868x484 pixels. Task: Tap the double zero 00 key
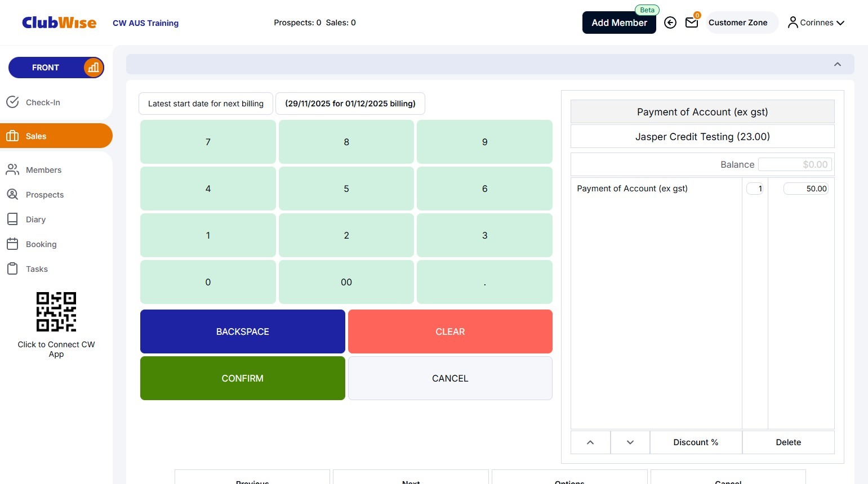[x=346, y=282]
